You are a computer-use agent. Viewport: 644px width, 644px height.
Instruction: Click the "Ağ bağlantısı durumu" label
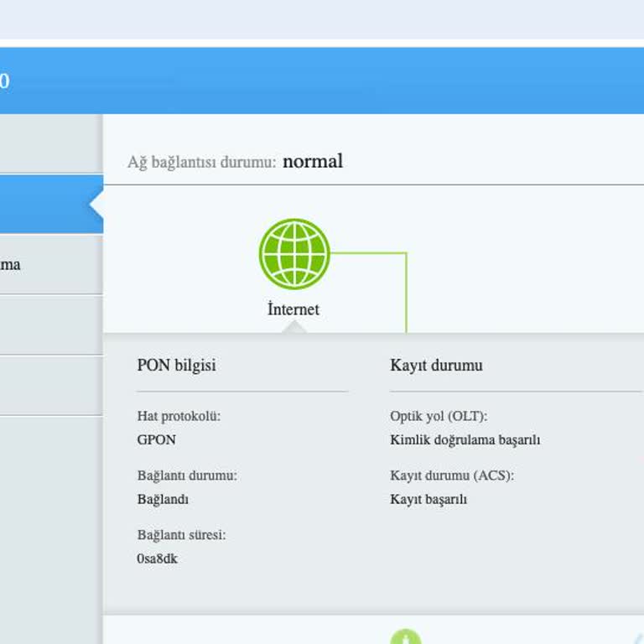pyautogui.click(x=201, y=163)
